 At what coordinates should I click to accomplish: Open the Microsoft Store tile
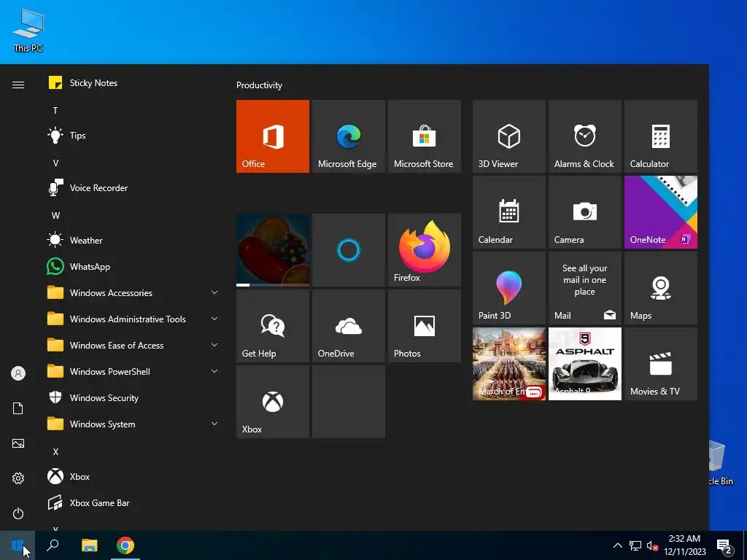coord(425,136)
